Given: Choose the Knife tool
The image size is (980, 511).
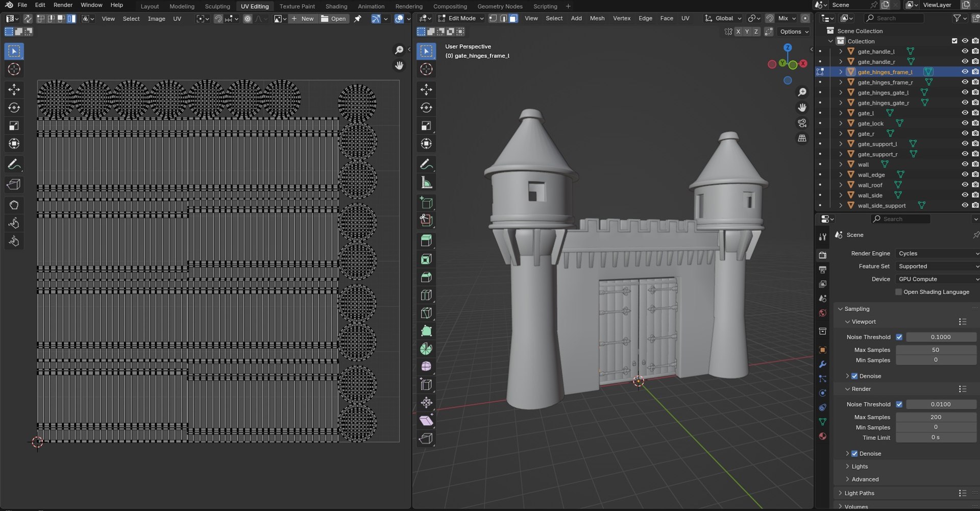Looking at the screenshot, I should (426, 313).
